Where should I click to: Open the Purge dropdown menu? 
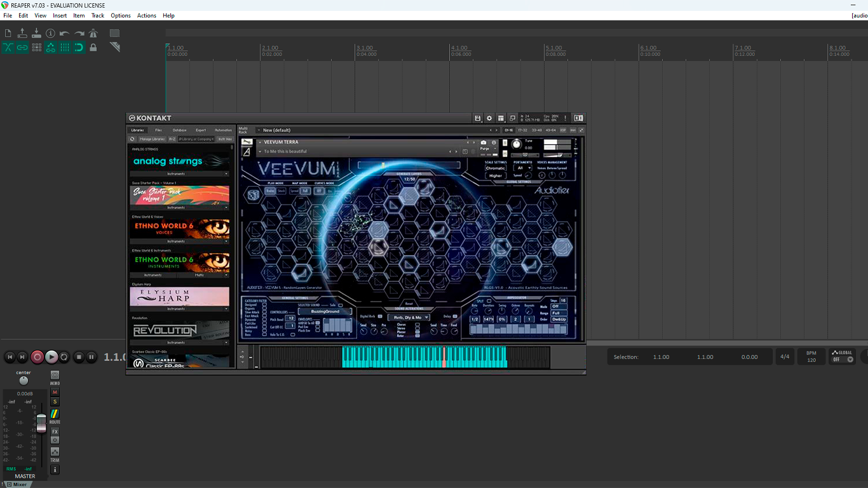(488, 149)
